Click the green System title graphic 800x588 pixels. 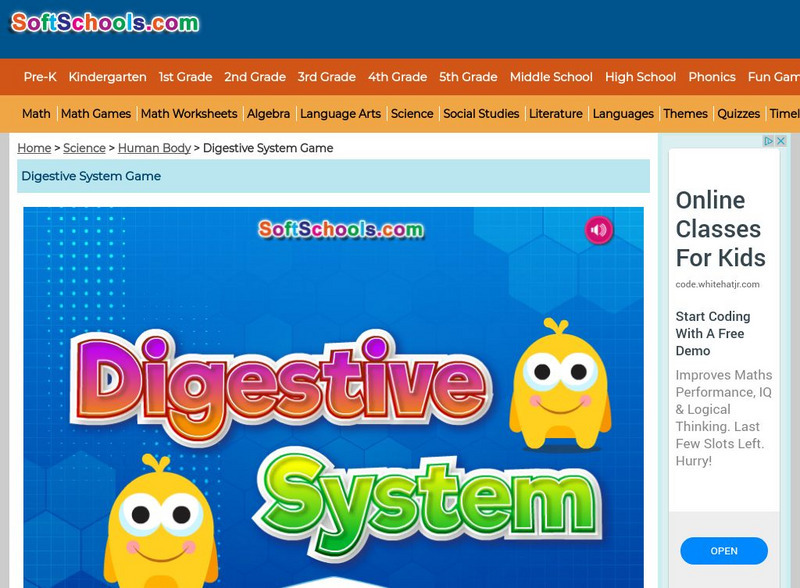(428, 505)
